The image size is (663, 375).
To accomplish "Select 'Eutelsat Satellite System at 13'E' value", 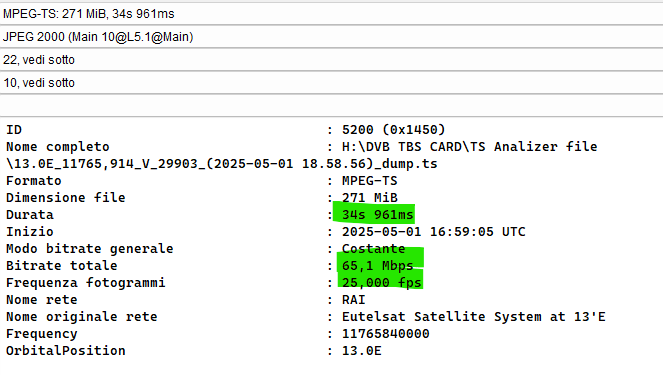I will [474, 316].
